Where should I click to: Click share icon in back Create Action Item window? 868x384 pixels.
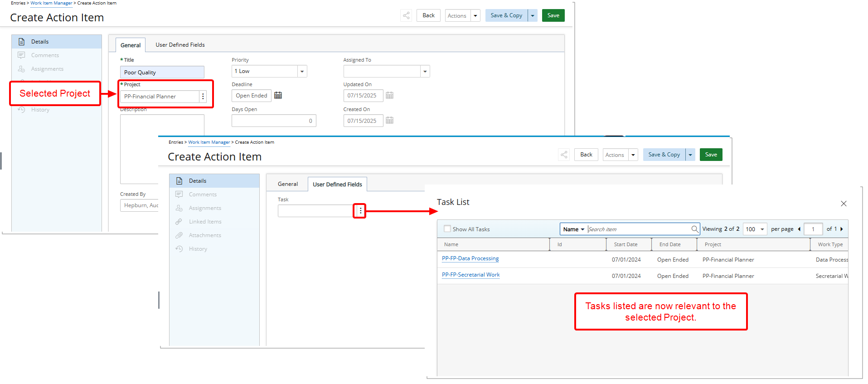click(406, 15)
